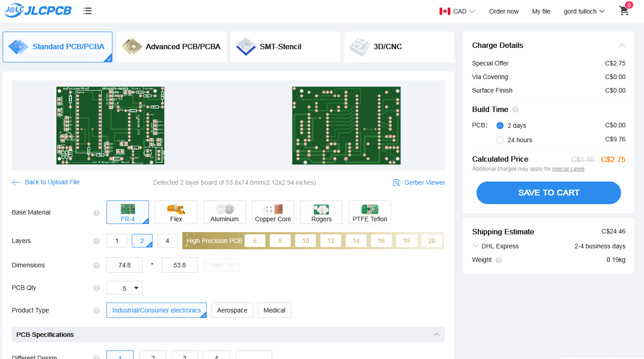The width and height of the screenshot is (644, 359).
Task: Choose 16 layers high precision option
Action: [381, 241]
